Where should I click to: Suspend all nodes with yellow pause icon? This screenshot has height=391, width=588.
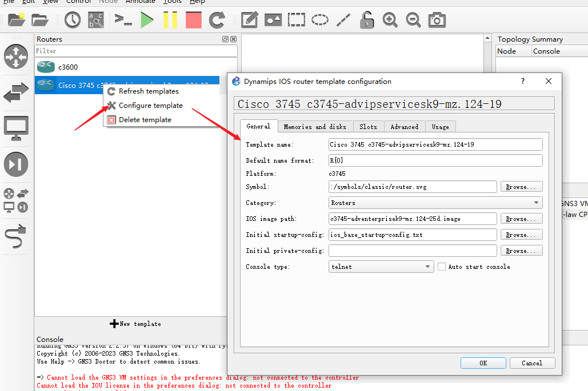(x=170, y=20)
